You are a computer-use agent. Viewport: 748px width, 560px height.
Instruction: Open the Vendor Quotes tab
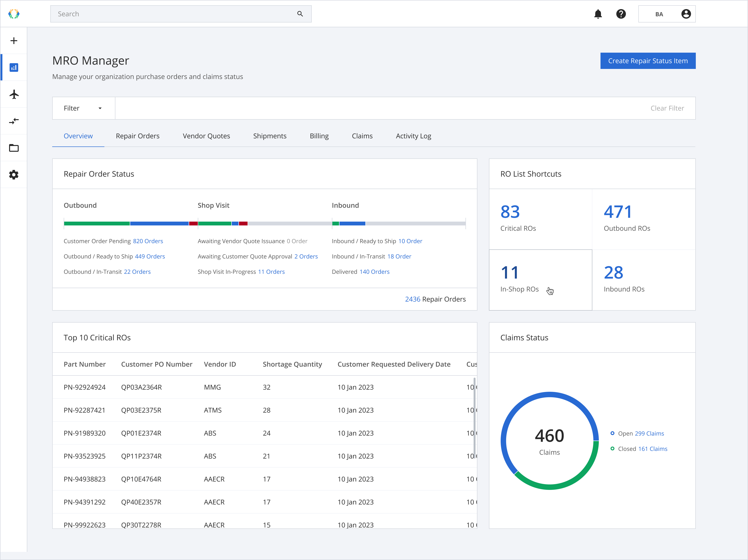(x=206, y=136)
